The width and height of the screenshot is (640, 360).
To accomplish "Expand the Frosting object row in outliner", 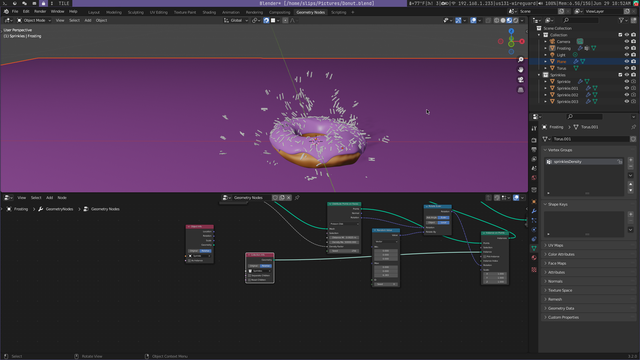I will (546, 48).
